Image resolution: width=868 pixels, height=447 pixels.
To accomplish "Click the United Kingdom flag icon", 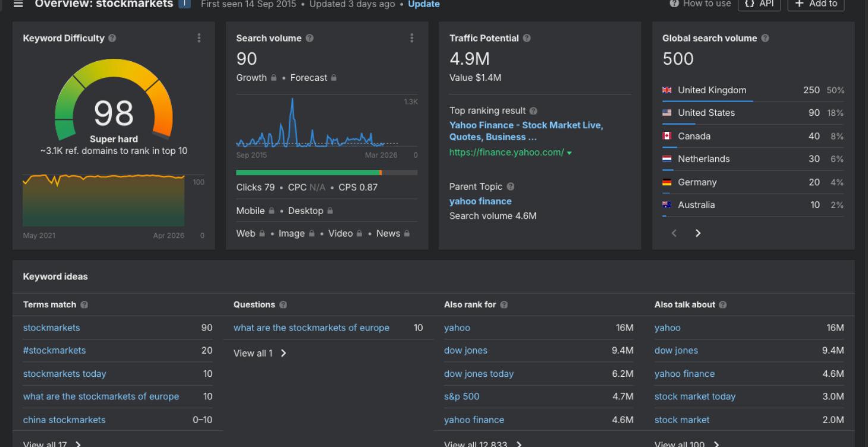I will click(x=667, y=90).
